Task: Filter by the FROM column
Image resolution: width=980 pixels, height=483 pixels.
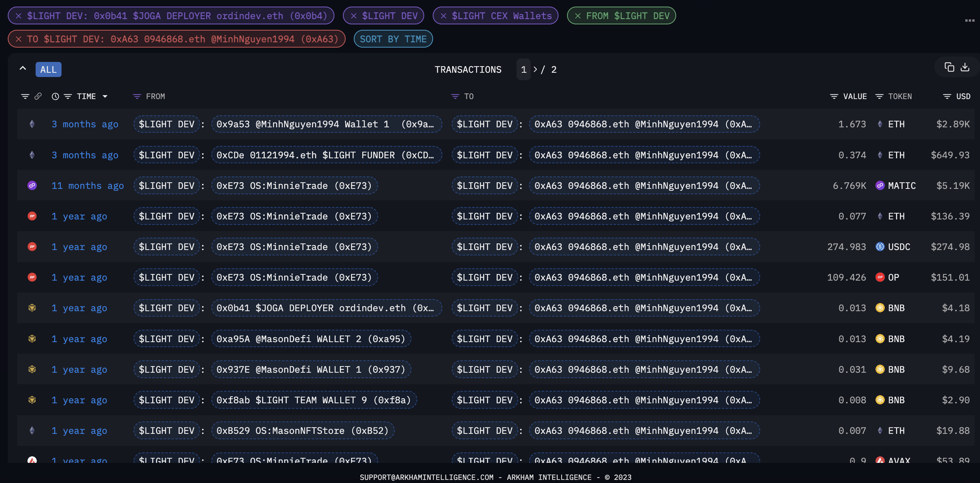Action: pos(137,96)
